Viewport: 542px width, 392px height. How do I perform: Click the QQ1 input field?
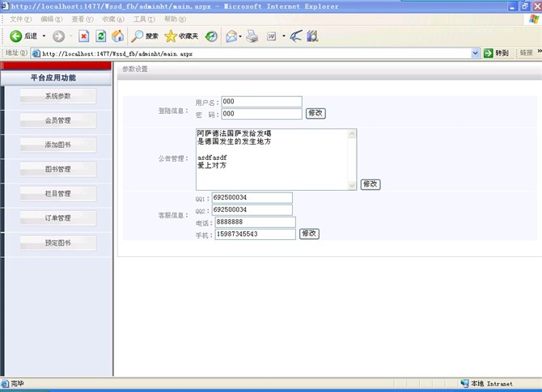[252, 197]
